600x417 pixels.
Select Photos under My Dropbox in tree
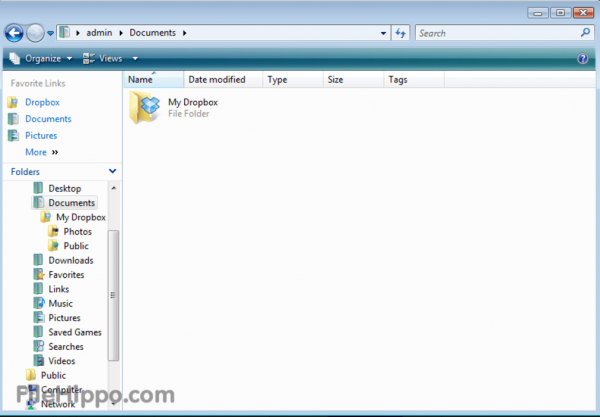[78, 231]
